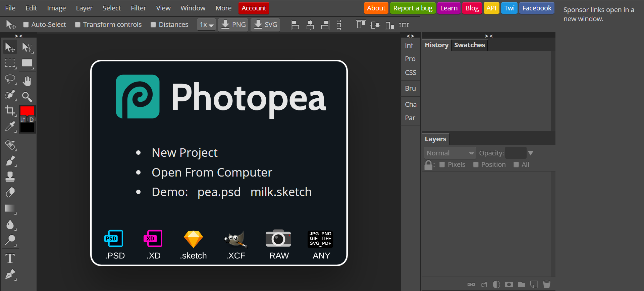
Task: Open the File menu
Action: tap(10, 8)
